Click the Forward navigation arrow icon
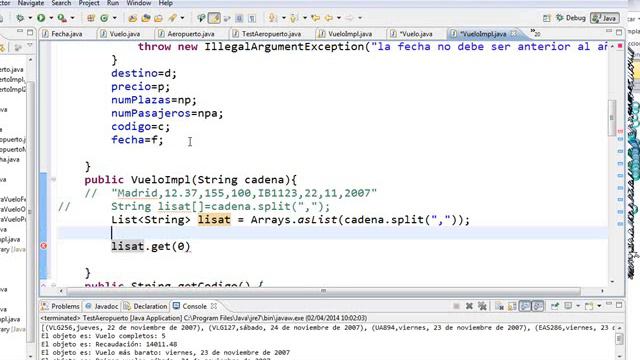Image resolution: width=640 pixels, height=360 pixels. [x=350, y=18]
